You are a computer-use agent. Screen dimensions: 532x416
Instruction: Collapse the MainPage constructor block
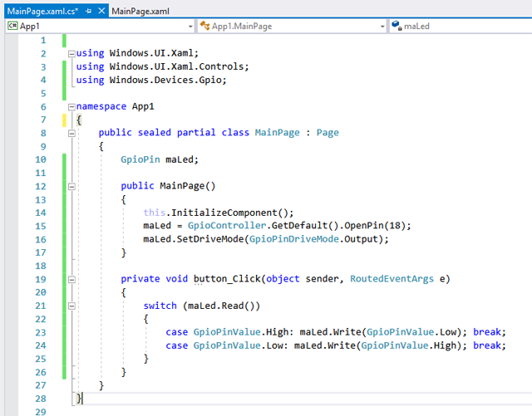(71, 188)
